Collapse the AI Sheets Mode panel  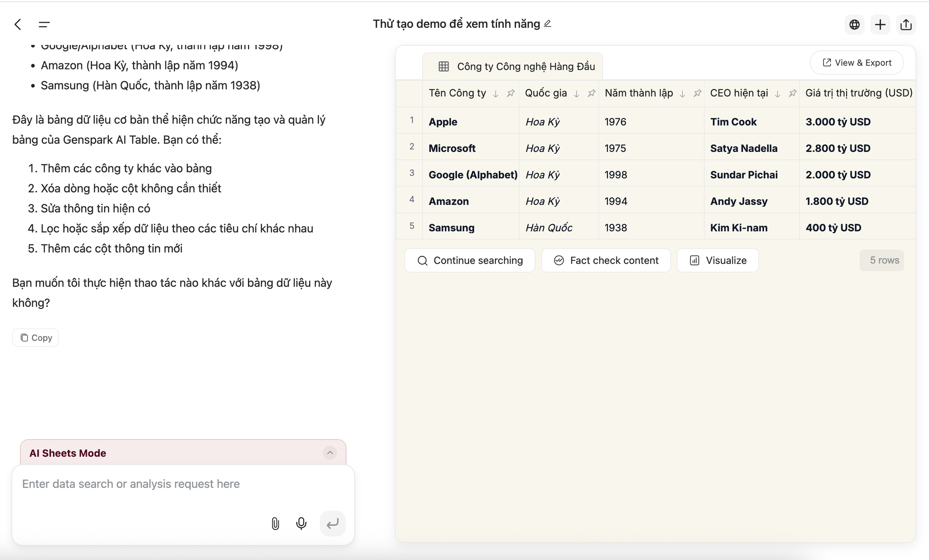coord(330,453)
